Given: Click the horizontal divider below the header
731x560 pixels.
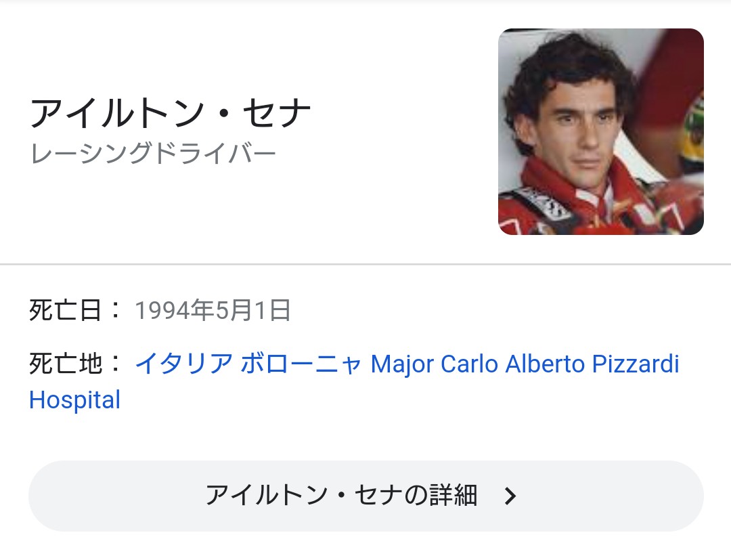Looking at the screenshot, I should click(x=365, y=263).
